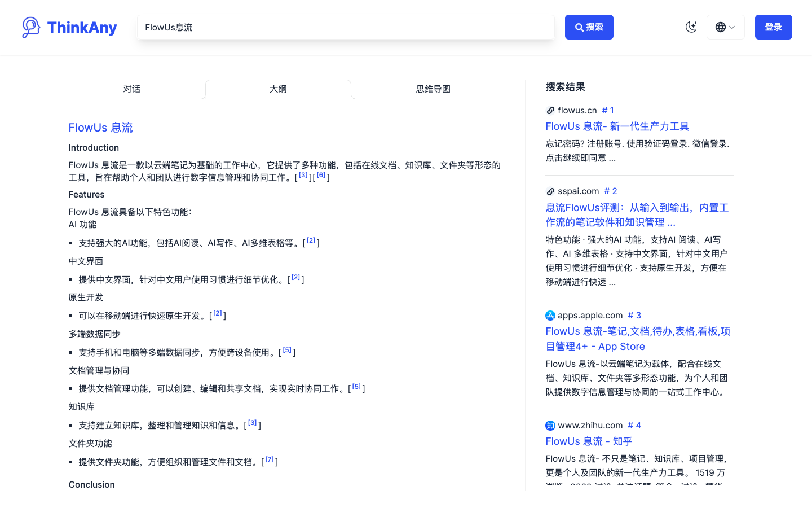Open the 息流FlowUs评测 sspai article link
The image size is (812, 508).
(x=637, y=214)
